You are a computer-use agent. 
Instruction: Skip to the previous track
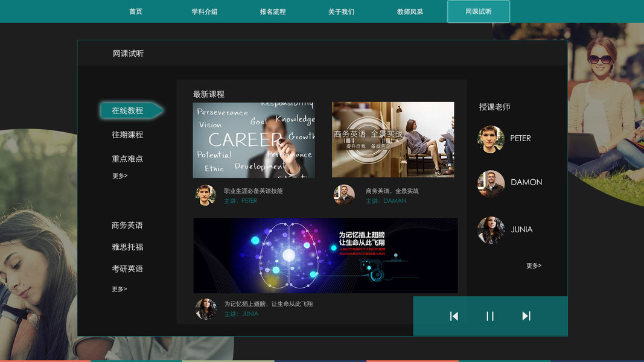point(454,316)
